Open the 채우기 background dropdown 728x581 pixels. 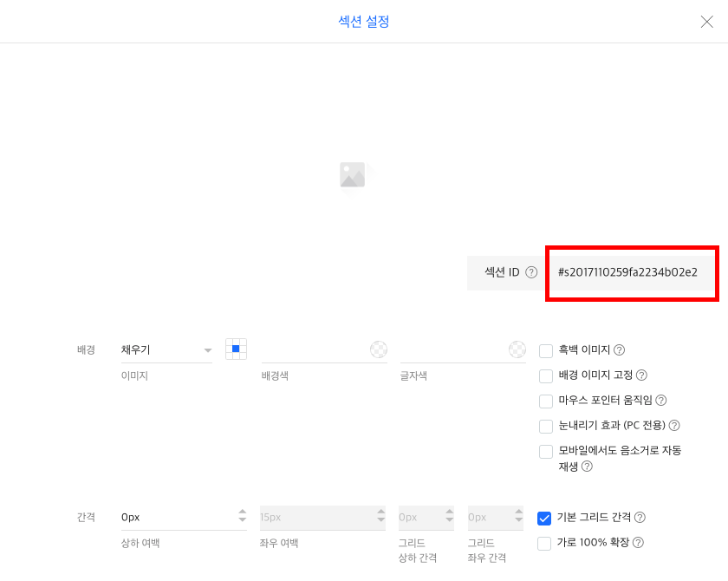(x=166, y=350)
